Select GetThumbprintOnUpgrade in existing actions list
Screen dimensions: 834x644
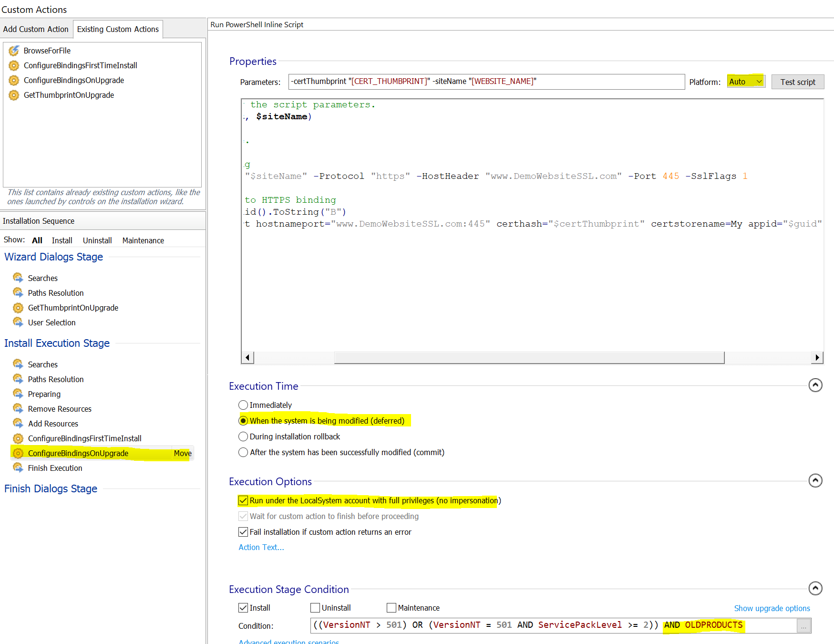click(69, 95)
